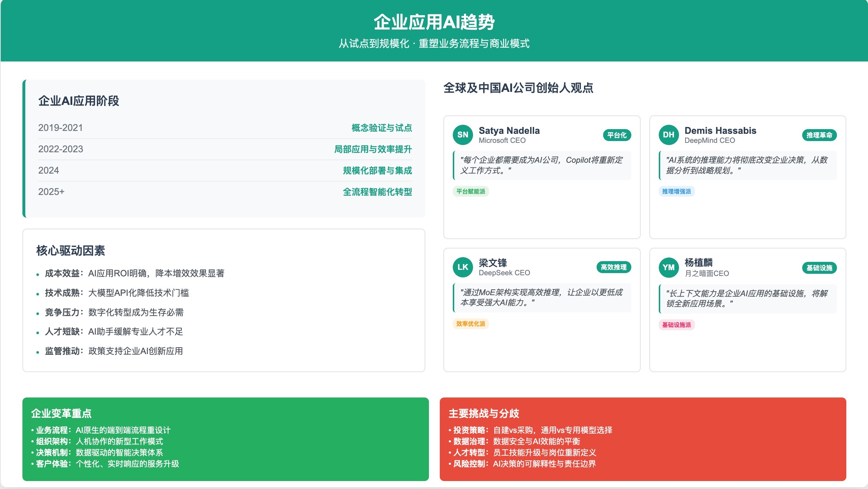Select the 2025+ year label

(x=51, y=192)
